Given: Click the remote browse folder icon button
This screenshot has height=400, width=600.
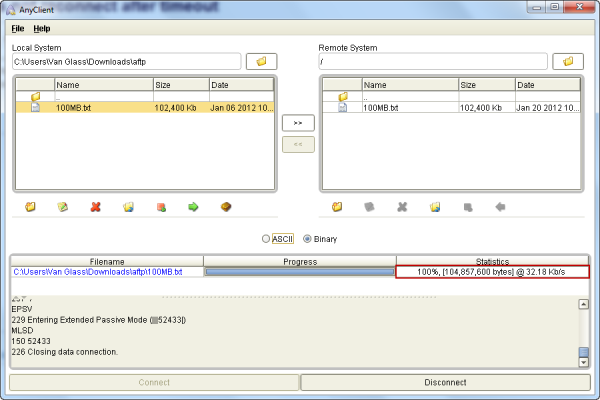Looking at the screenshot, I should [567, 62].
